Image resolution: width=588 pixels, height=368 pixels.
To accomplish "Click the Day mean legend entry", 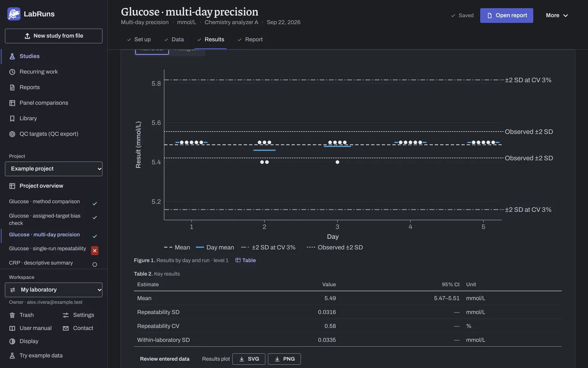I will [x=215, y=247].
